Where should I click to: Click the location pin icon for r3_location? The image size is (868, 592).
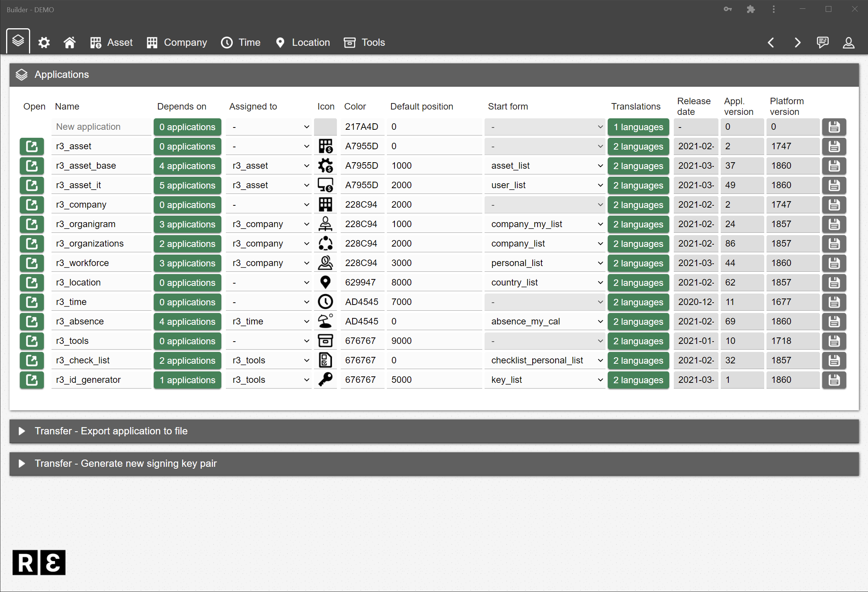(325, 282)
